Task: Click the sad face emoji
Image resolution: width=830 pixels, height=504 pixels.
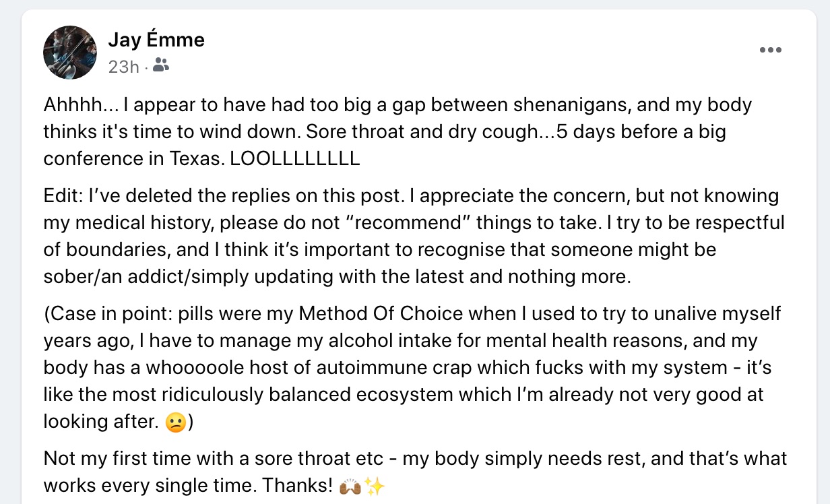Action: click(174, 422)
